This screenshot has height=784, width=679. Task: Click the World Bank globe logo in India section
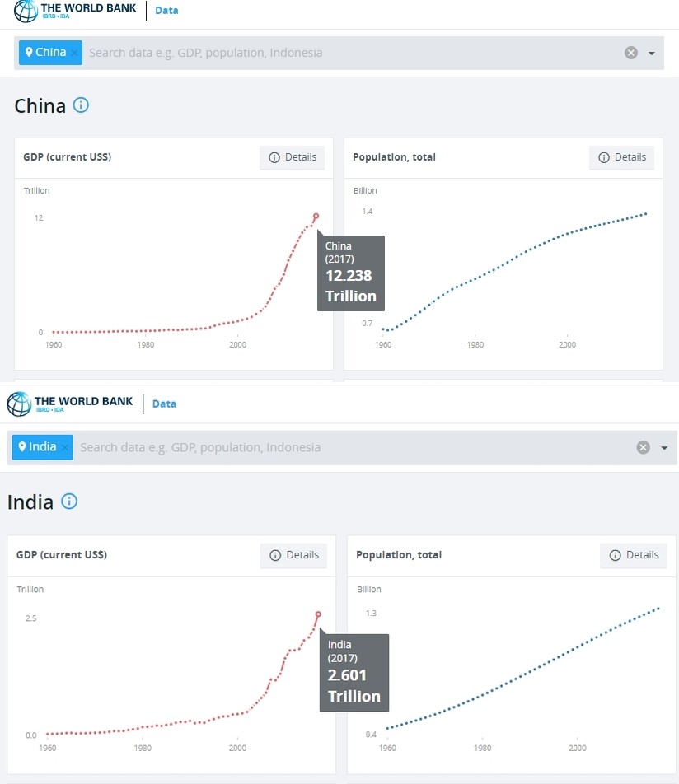19,404
